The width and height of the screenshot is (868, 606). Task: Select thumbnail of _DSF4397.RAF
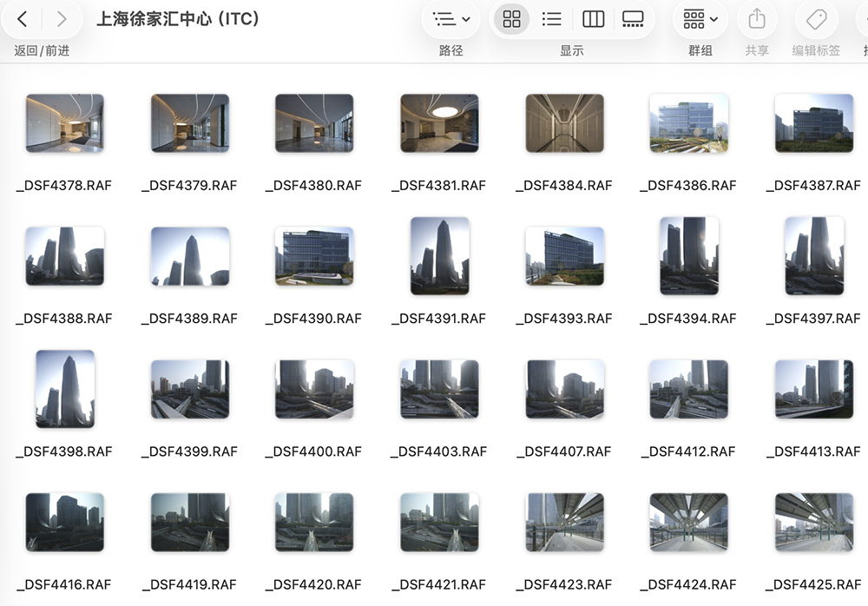coord(814,256)
